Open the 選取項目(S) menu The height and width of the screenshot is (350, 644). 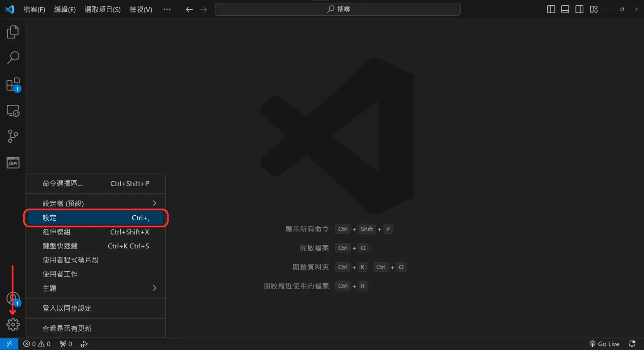102,9
